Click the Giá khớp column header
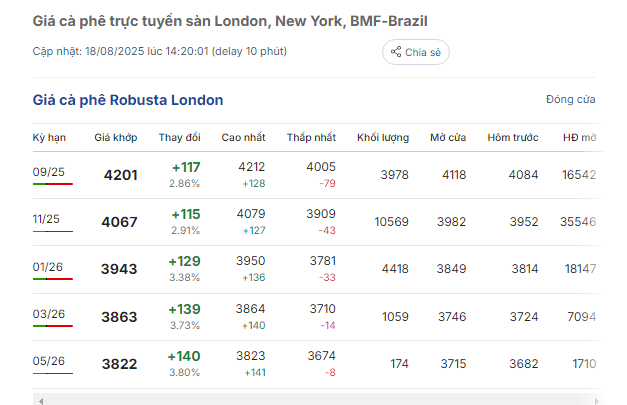 tap(116, 138)
